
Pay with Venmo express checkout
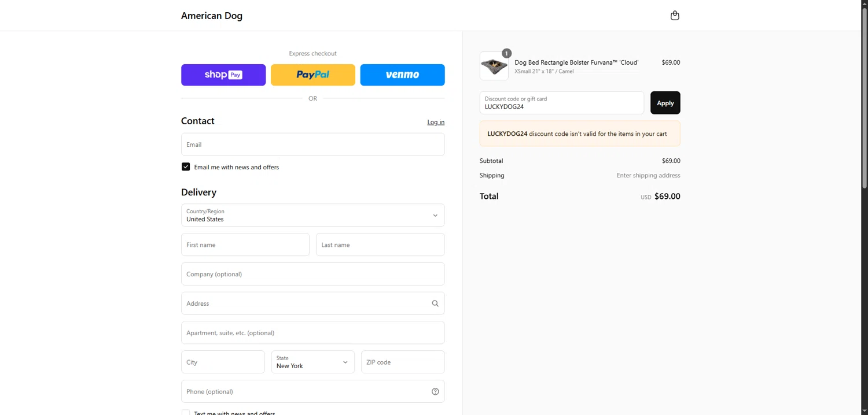click(403, 75)
